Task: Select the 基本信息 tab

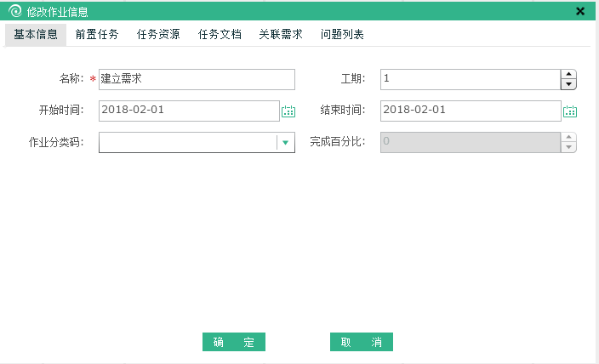Action: click(x=36, y=35)
